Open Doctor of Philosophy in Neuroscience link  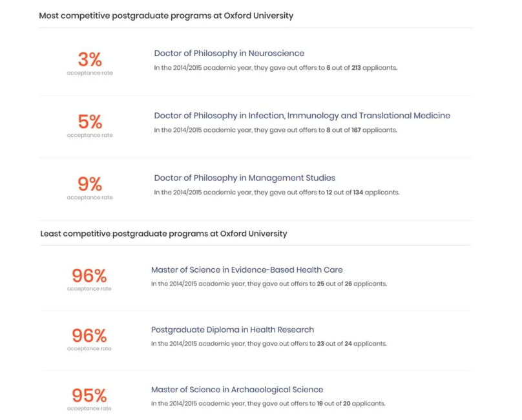pos(229,54)
